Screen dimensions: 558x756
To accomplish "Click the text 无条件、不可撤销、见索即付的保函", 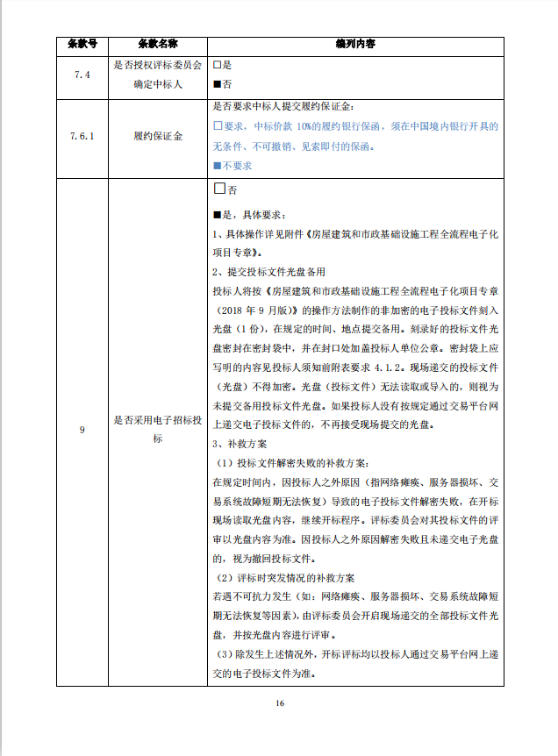I will pos(294,146).
